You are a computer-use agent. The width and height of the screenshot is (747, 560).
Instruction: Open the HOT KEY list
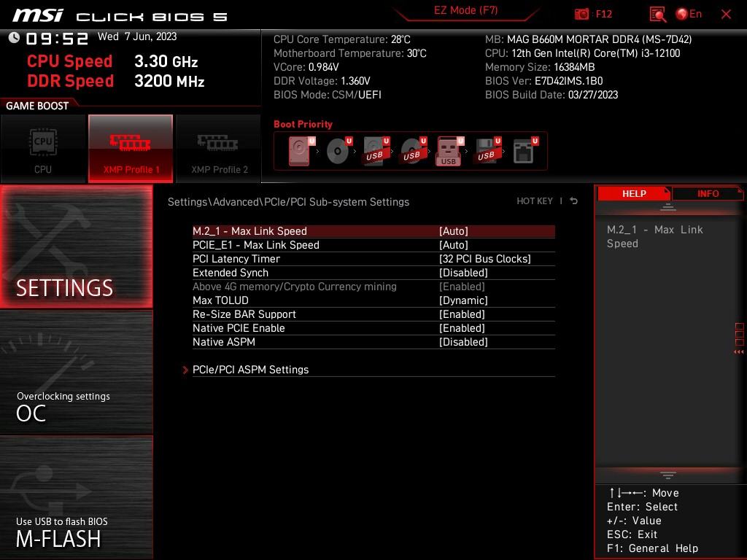(x=535, y=201)
